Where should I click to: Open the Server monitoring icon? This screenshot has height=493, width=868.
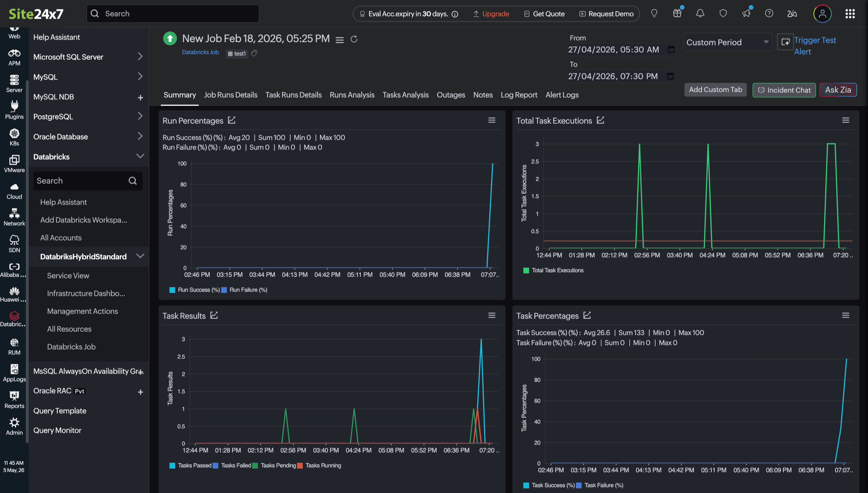coord(14,84)
